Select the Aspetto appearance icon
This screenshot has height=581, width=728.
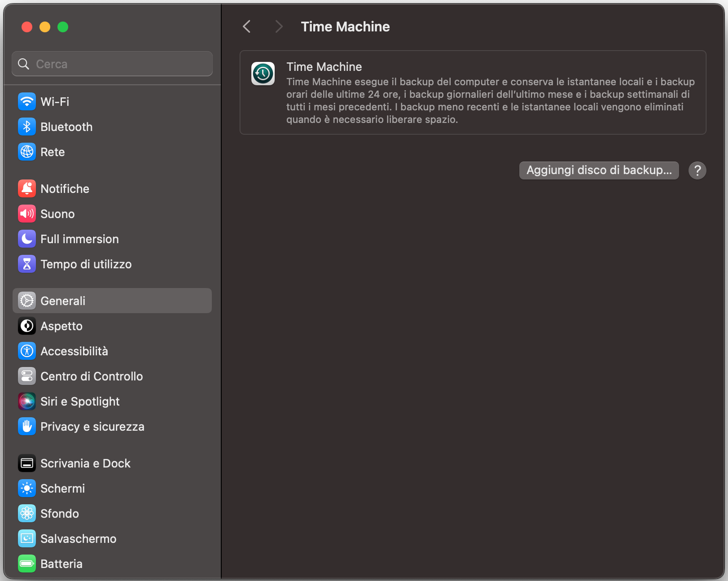point(27,326)
